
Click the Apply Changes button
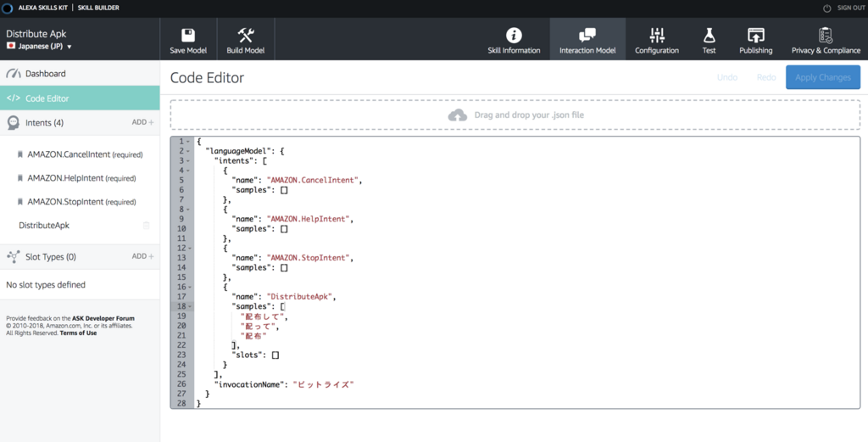822,77
